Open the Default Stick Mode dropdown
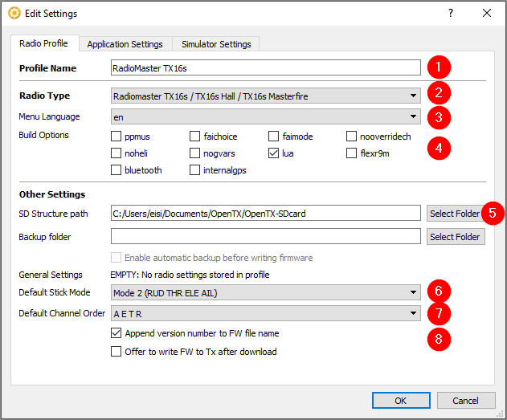507x420 pixels. tap(266, 292)
